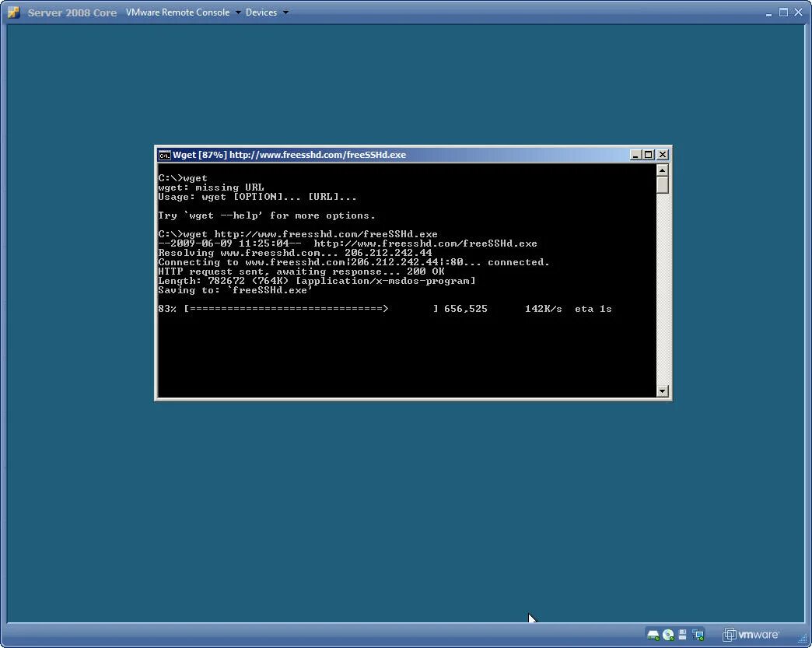
Task: Click the wget download progress bar
Action: click(x=310, y=309)
